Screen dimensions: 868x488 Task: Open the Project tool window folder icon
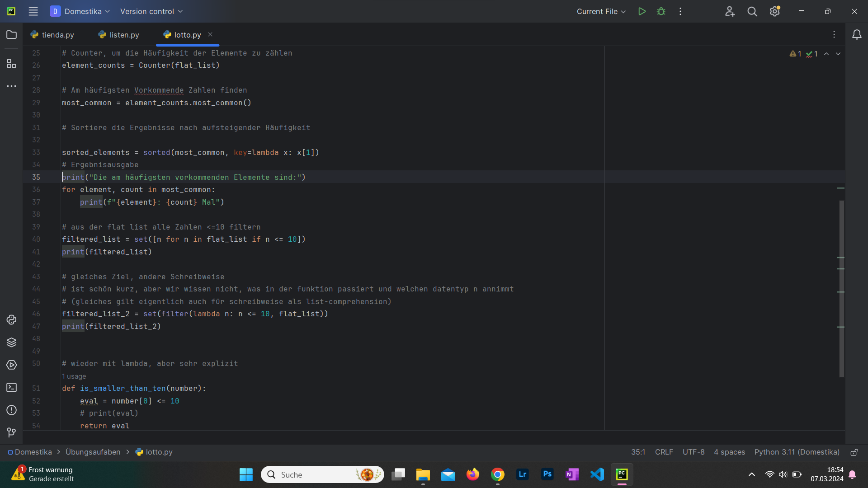point(12,35)
